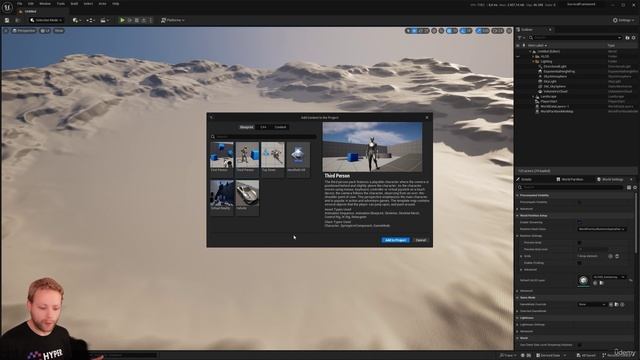Select PlayerStart in the Outliner

(548, 101)
